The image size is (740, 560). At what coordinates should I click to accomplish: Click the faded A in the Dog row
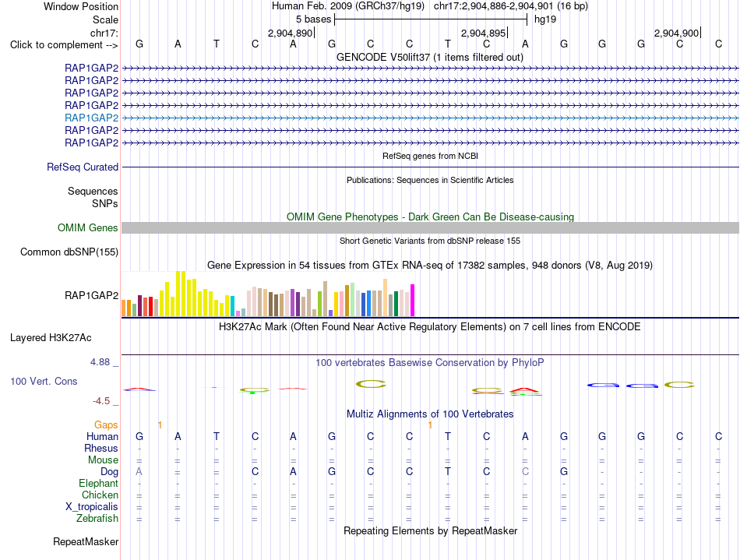point(139,471)
